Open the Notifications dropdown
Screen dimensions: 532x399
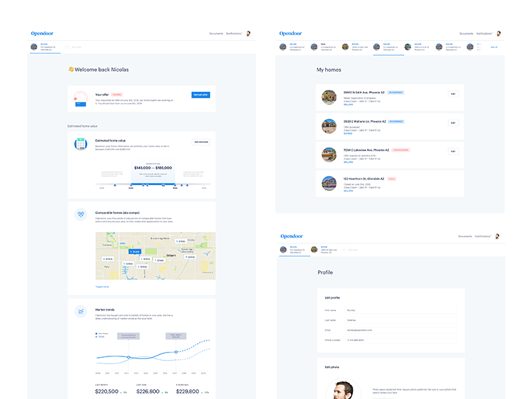point(233,34)
